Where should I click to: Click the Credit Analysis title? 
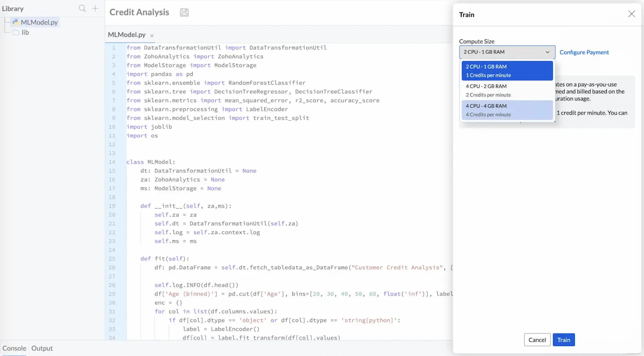point(139,12)
